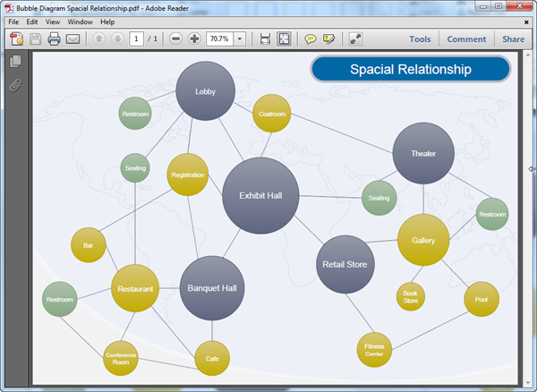Image resolution: width=537 pixels, height=392 pixels.
Task: Open the Comment pane
Action: (466, 39)
